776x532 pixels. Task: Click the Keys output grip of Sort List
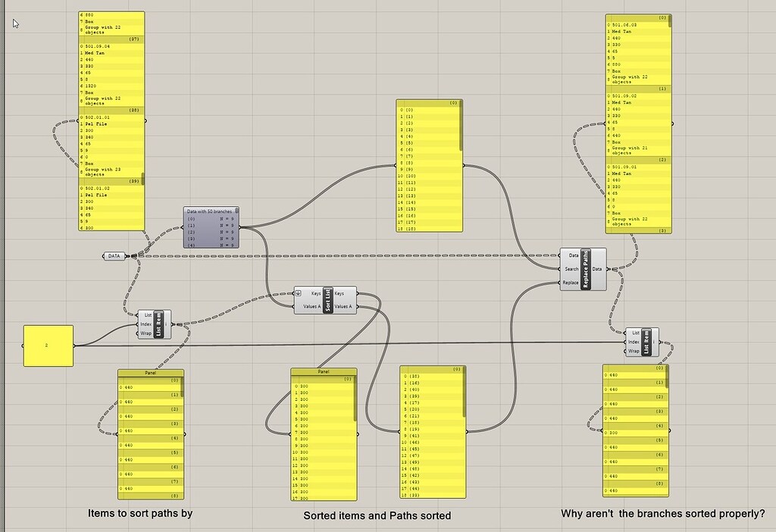358,293
